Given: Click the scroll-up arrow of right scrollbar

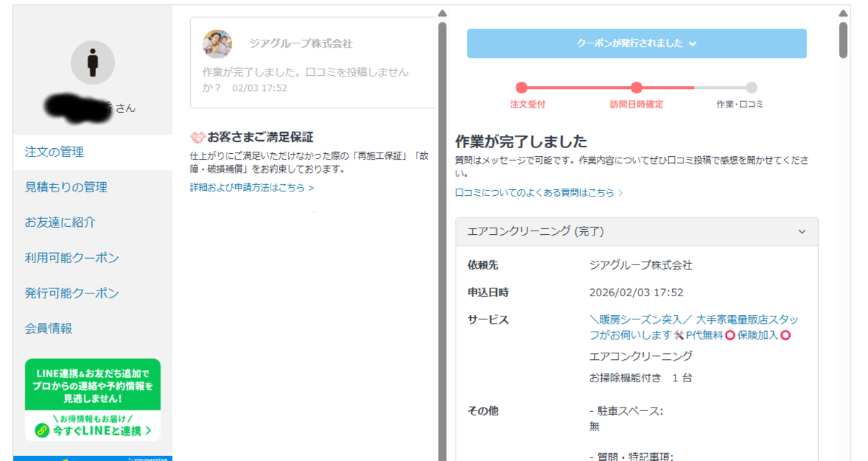Looking at the screenshot, I should (843, 13).
